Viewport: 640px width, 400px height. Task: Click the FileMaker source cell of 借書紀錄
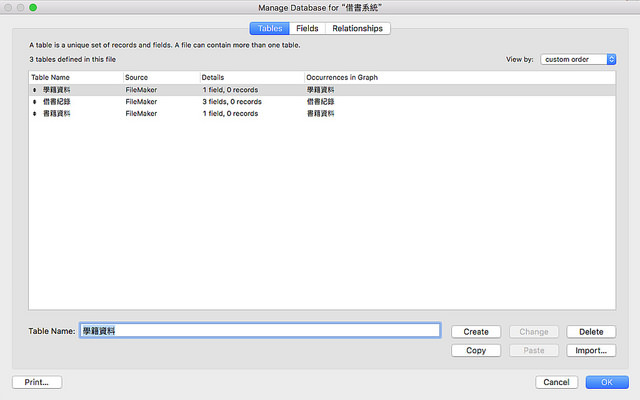pyautogui.click(x=141, y=102)
